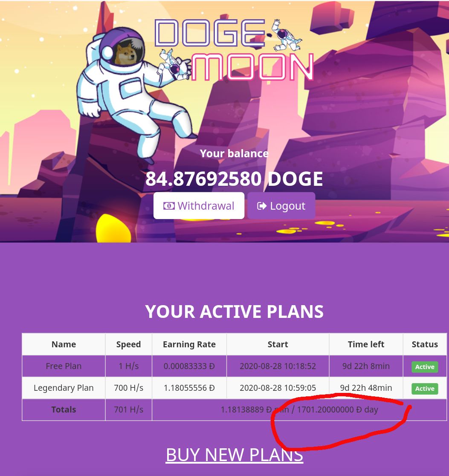449x476 pixels.
Task: Select the Free Plan row name
Action: (64, 366)
